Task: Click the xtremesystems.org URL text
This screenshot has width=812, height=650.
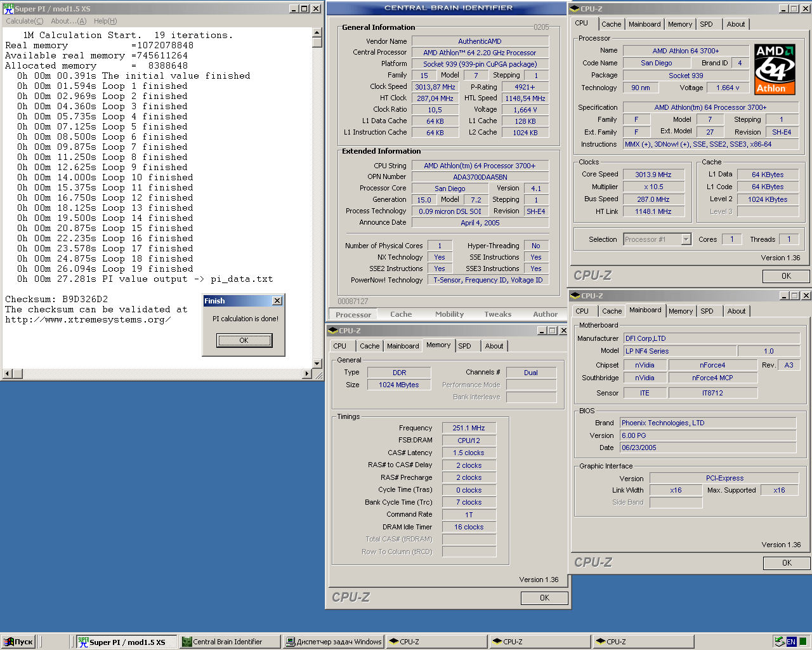Action: click(x=88, y=319)
